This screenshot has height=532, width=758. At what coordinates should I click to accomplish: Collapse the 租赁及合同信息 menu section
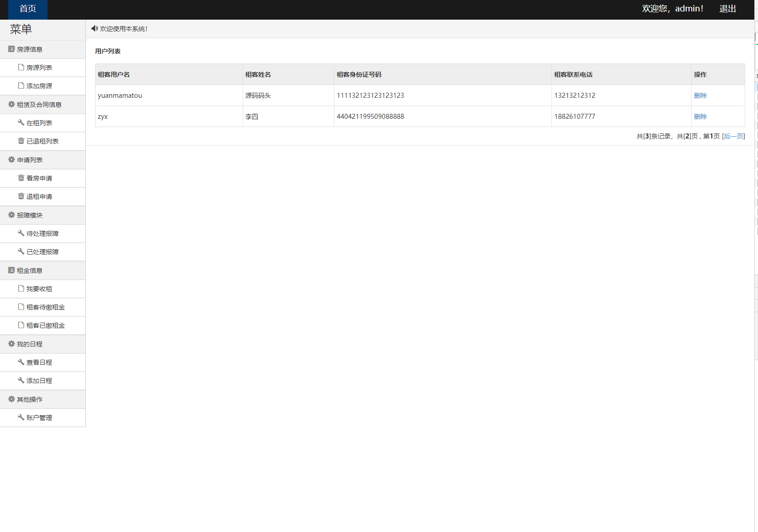pos(42,105)
